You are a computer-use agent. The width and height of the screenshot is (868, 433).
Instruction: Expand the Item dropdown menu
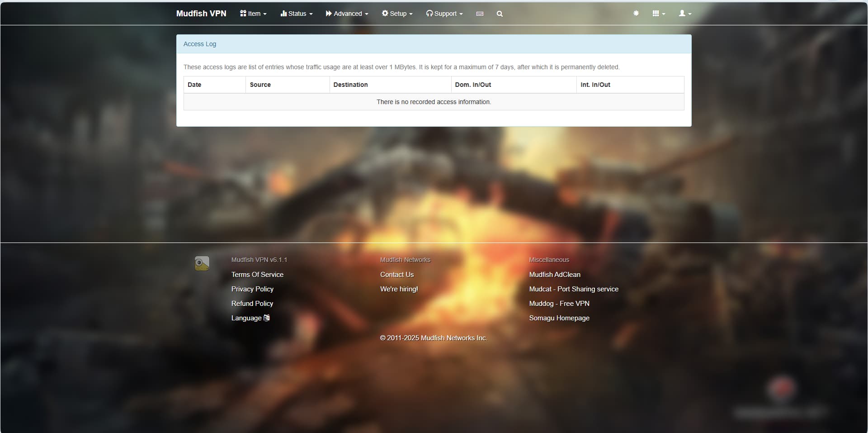[x=253, y=14]
